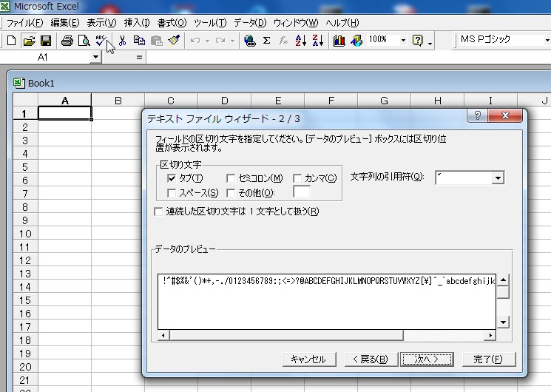Click the Drawing toolbar icon
Image resolution: width=551 pixels, height=392 pixels.
[x=356, y=41]
